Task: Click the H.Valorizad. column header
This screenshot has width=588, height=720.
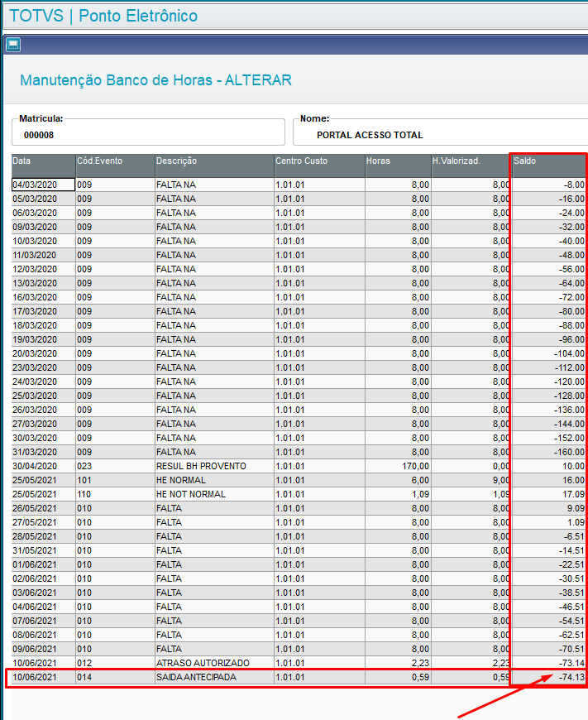Action: tap(471, 166)
